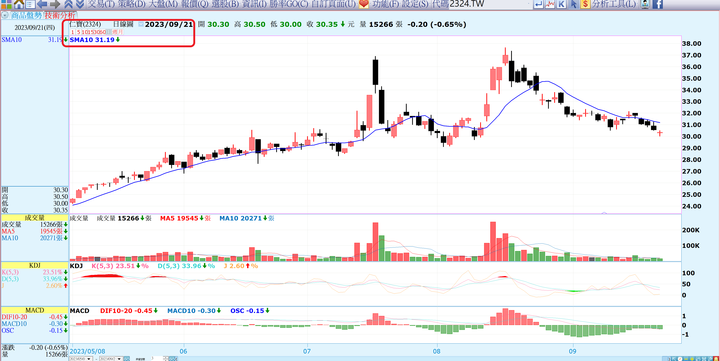Select the 1-day period button

(x=73, y=32)
